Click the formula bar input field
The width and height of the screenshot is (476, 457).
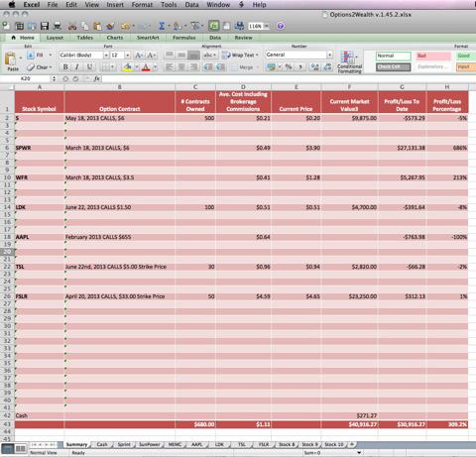pos(288,78)
